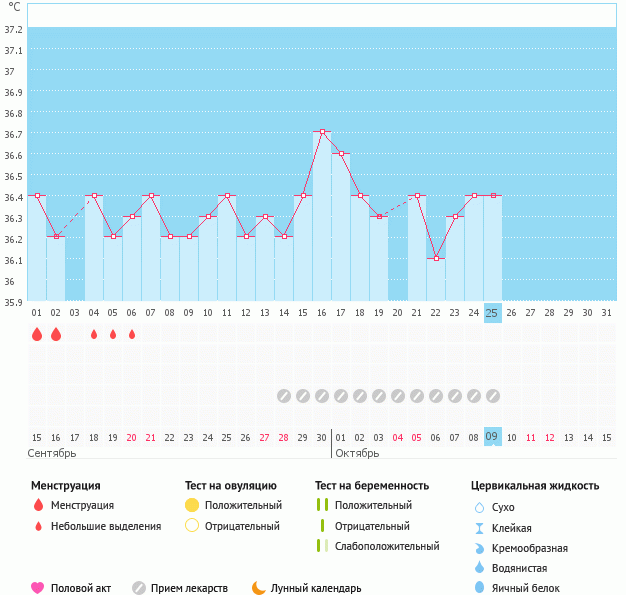The width and height of the screenshot is (626, 595).
Task: Select the highlighted date 09 in October
Action: pyautogui.click(x=492, y=437)
